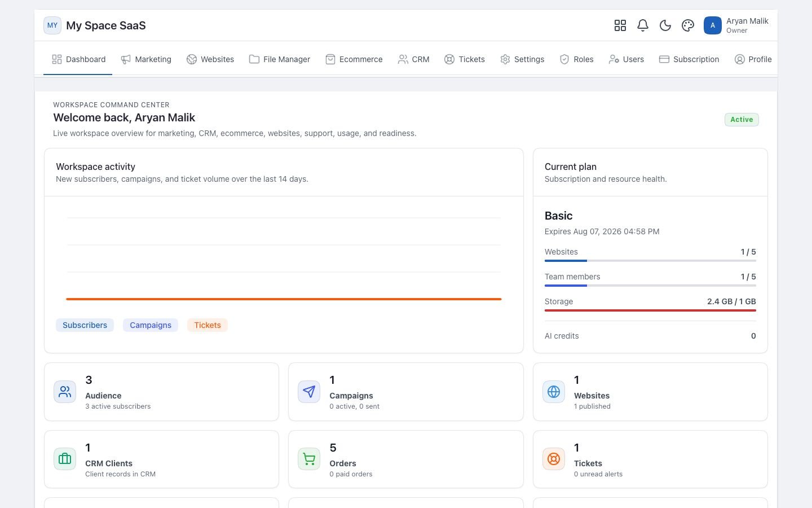Click the My Space SaaS title

[106, 25]
